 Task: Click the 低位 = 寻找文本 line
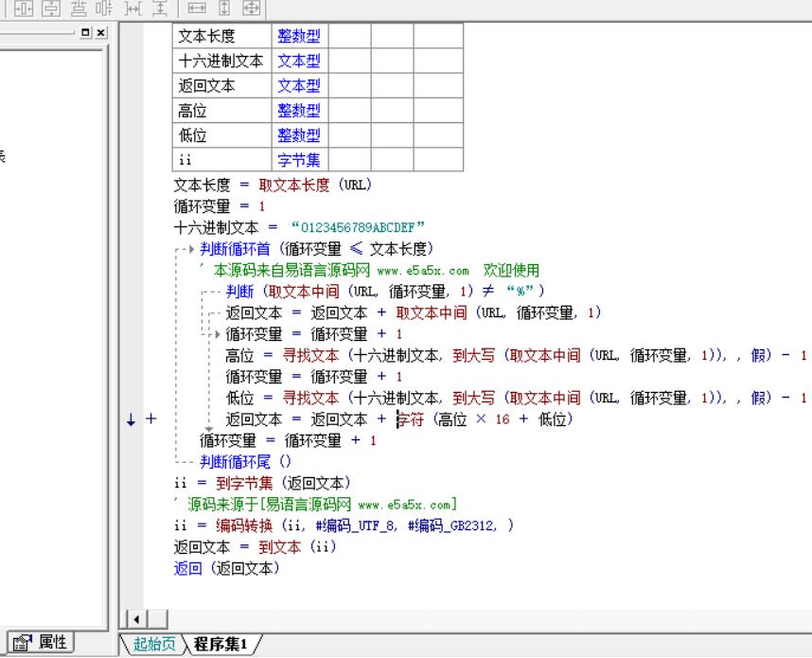(x=517, y=398)
